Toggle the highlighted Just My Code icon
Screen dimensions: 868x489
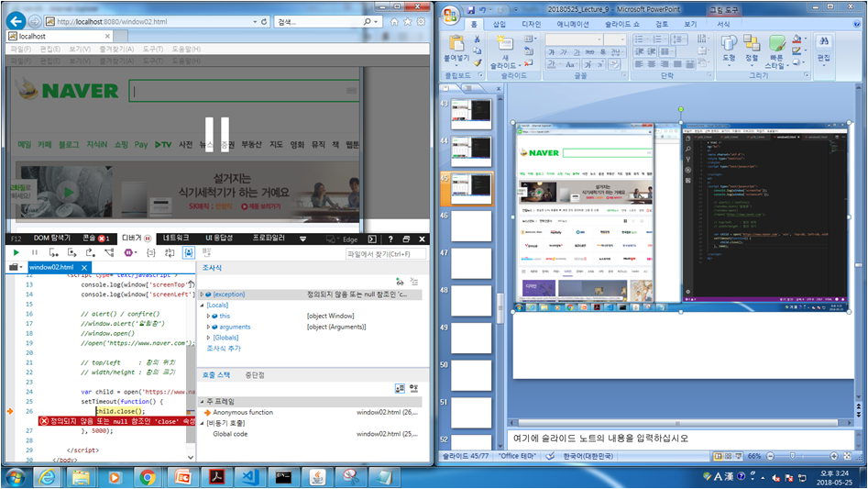[189, 252]
